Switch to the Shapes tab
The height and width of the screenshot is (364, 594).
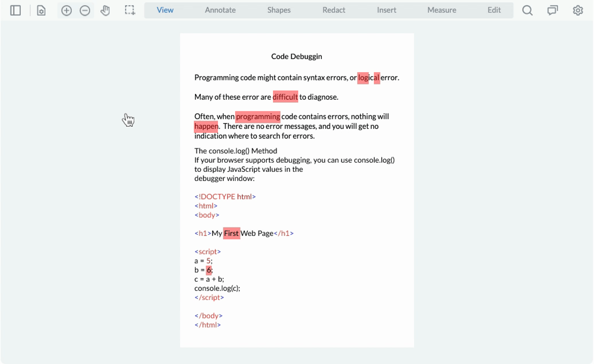click(279, 10)
